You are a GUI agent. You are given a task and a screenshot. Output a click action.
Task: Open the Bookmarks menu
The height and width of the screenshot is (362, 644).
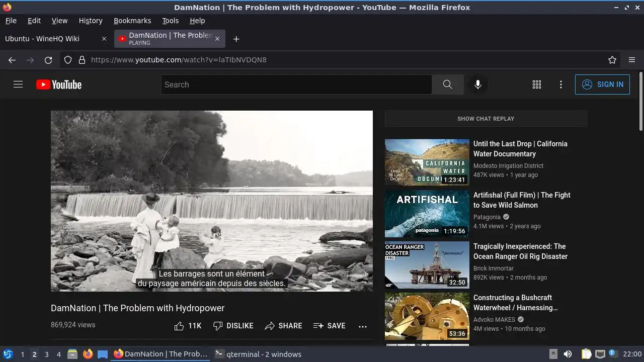(132, 21)
